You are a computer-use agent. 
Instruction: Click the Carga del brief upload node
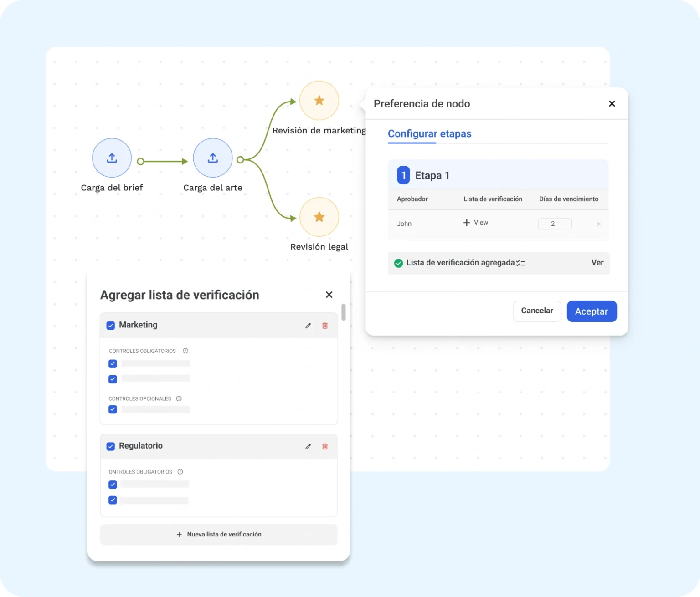[x=112, y=158]
